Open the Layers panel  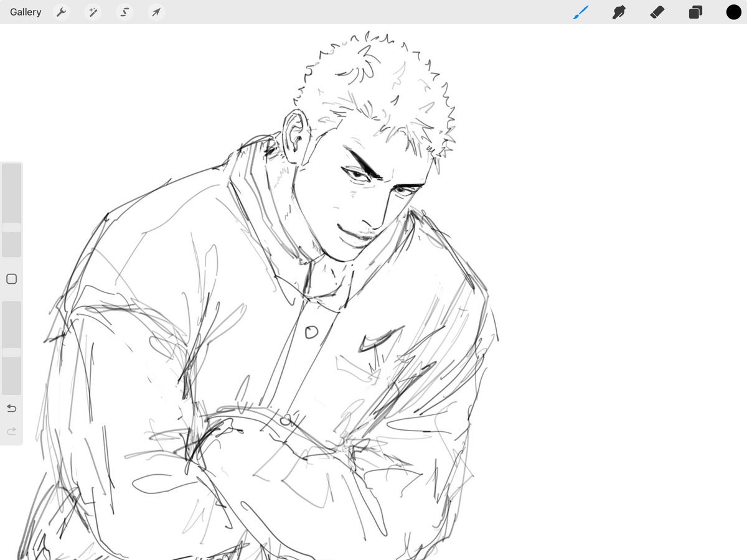pyautogui.click(x=695, y=12)
